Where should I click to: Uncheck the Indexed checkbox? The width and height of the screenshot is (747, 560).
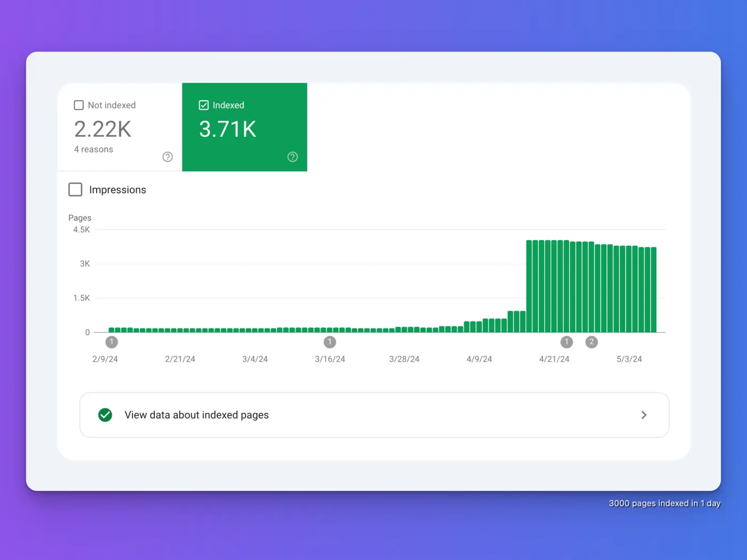204,105
